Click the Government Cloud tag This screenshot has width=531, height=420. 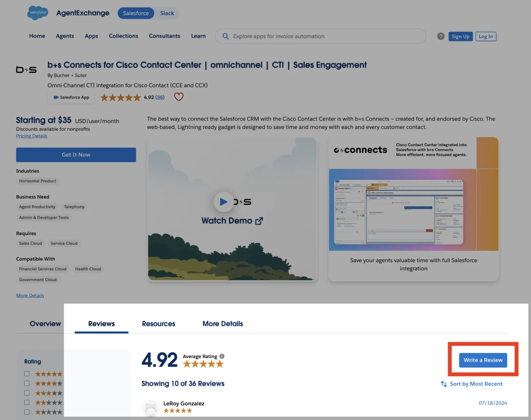38,280
